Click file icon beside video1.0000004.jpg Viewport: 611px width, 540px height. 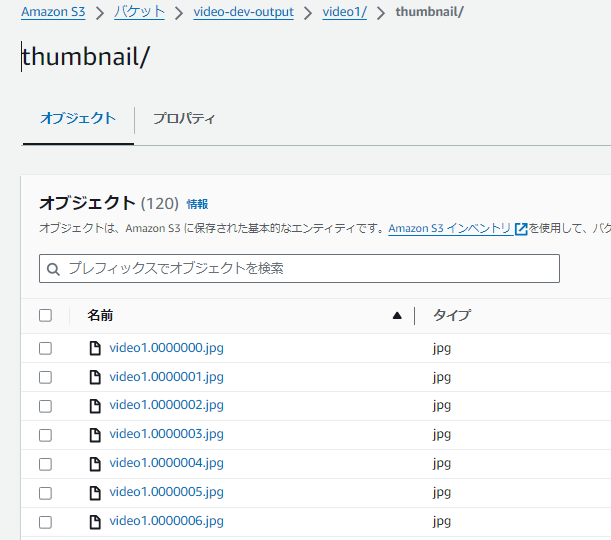pyautogui.click(x=95, y=463)
